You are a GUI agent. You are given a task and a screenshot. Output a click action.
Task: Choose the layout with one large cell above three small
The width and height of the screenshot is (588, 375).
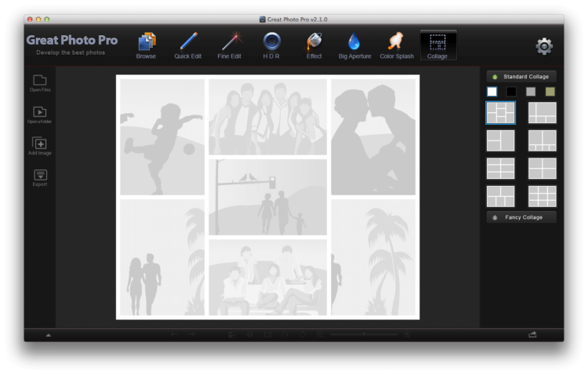(543, 113)
